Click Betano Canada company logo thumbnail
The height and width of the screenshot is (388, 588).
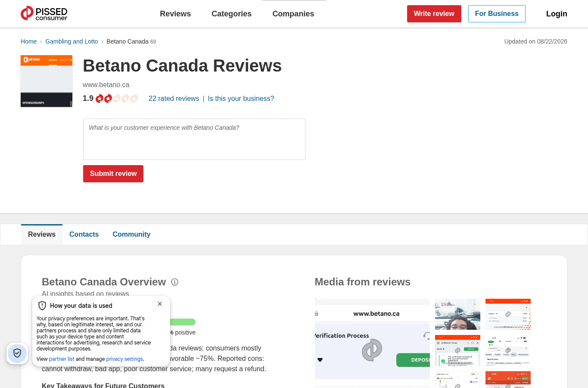coord(47,81)
